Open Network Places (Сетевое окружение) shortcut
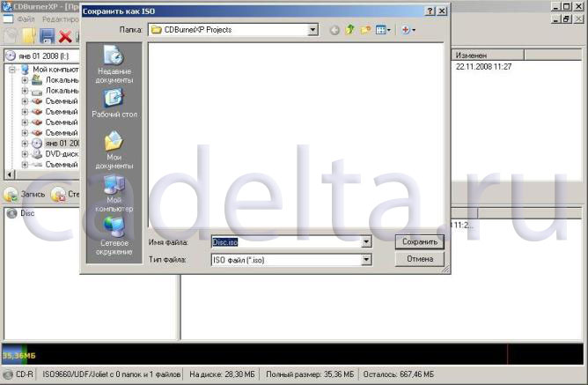The height and width of the screenshot is (385, 588). point(114,236)
